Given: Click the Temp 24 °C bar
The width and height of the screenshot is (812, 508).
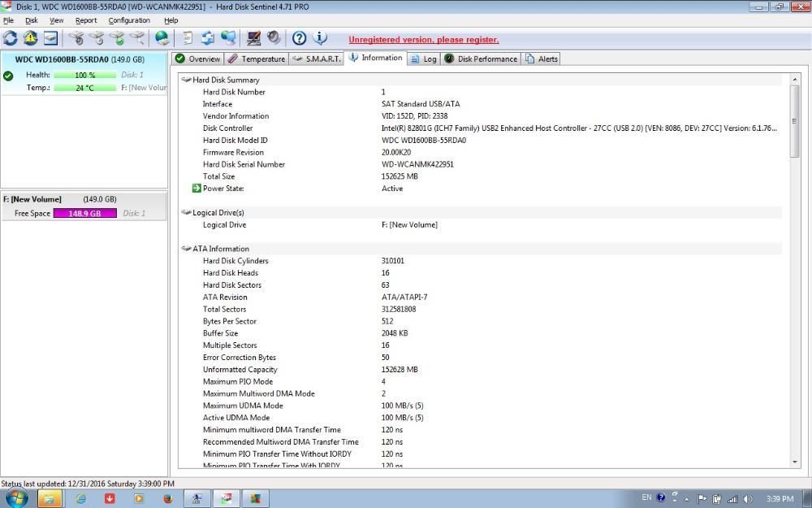Looking at the screenshot, I should click(85, 88).
